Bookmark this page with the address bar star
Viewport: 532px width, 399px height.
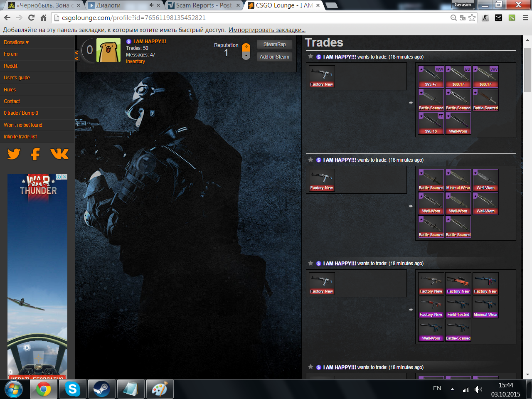click(x=472, y=17)
